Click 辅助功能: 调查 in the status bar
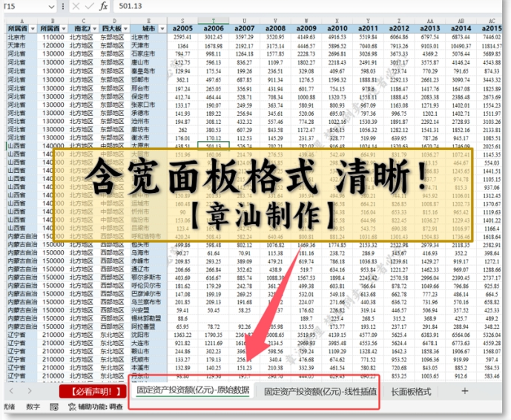511x420 pixels. point(96,407)
